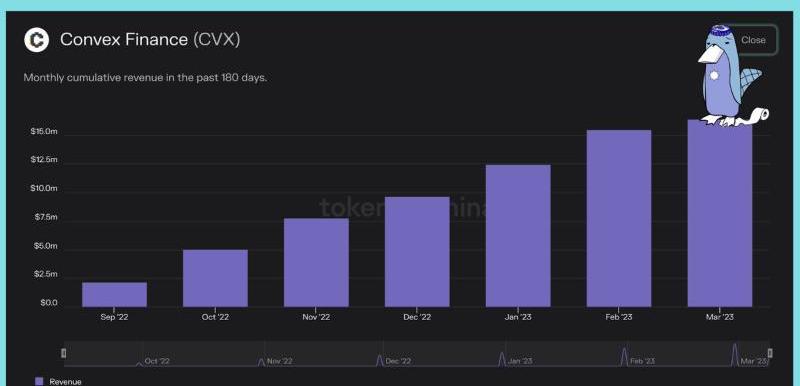The width and height of the screenshot is (800, 386).
Task: Click the Convex Finance (CVX) title
Action: [150, 40]
